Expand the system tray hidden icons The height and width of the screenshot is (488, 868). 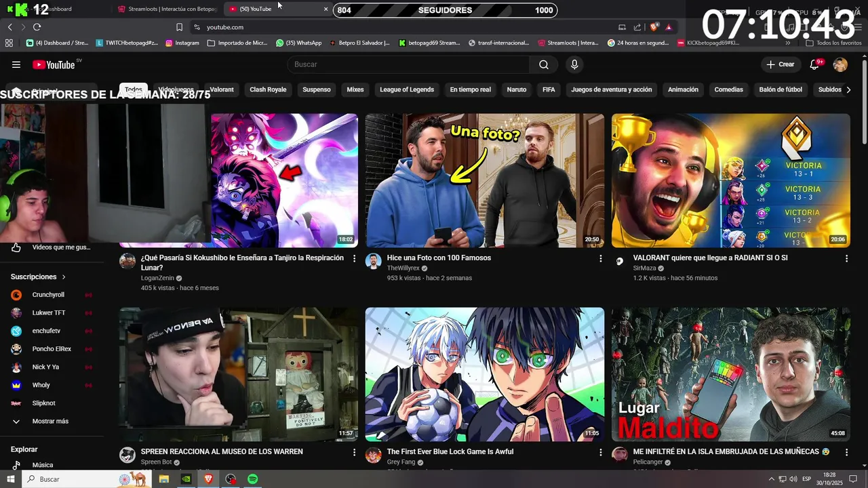[772, 479]
